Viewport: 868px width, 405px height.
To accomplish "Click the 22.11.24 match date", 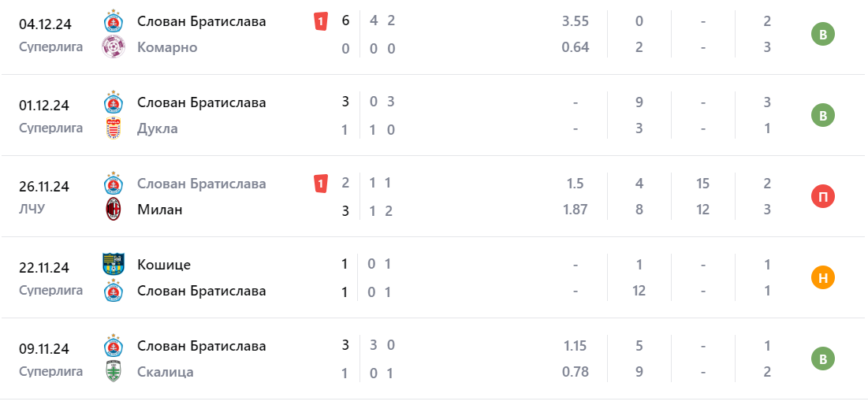I will (44, 267).
